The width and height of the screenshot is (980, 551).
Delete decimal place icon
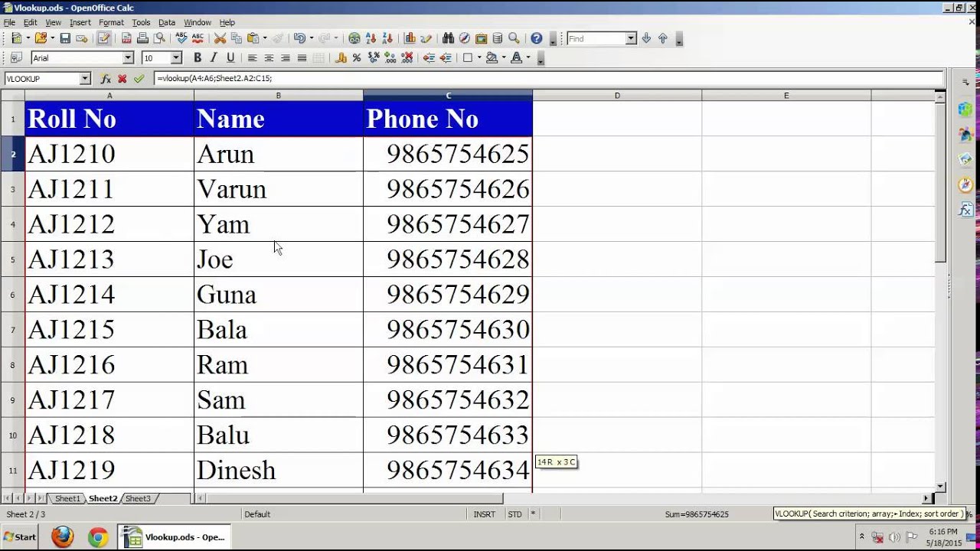click(x=407, y=57)
